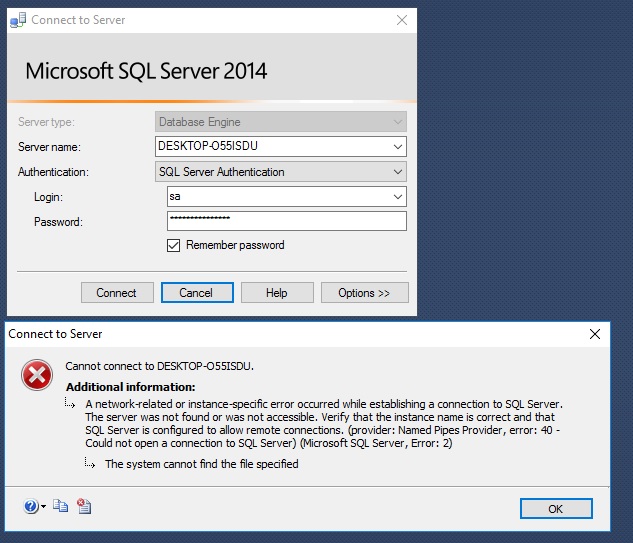Click the 'Server name:' label
This screenshot has height=543, width=633.
coord(49,147)
